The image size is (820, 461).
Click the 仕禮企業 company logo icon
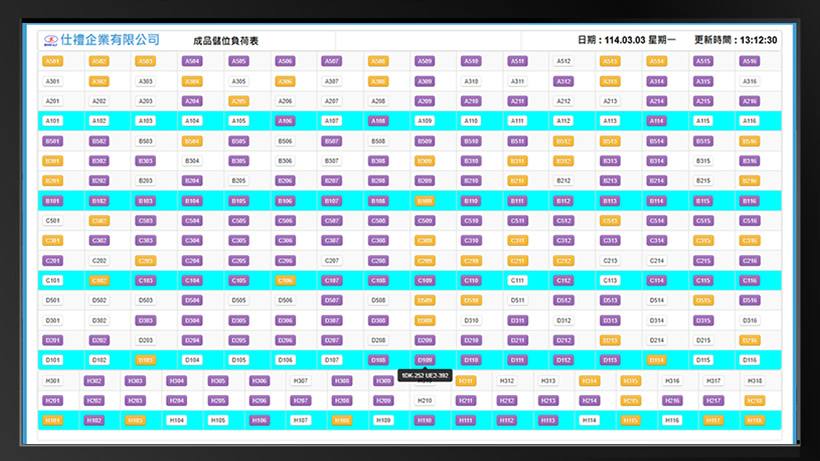pos(50,40)
